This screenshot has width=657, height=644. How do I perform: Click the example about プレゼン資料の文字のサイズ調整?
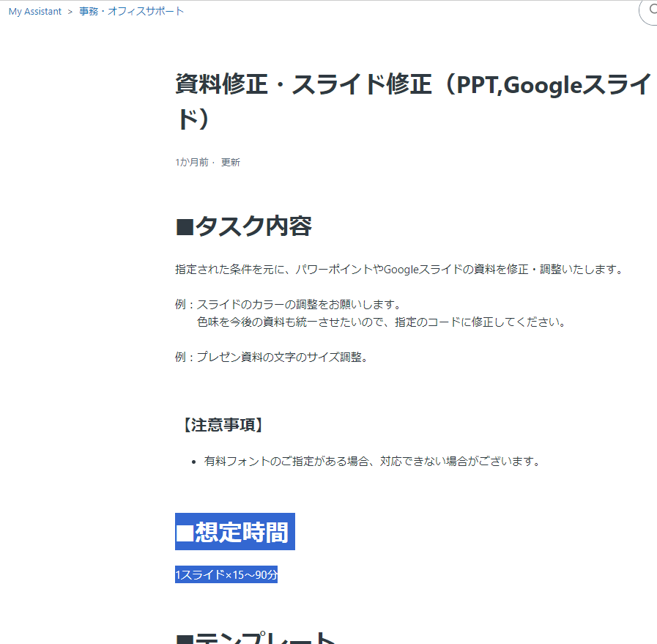pyautogui.click(x=271, y=357)
